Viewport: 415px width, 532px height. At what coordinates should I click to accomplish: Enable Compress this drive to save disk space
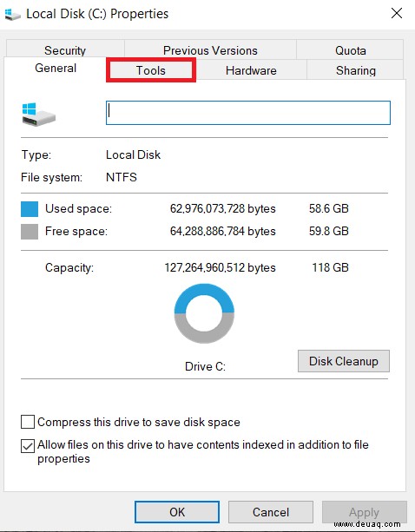(28, 422)
